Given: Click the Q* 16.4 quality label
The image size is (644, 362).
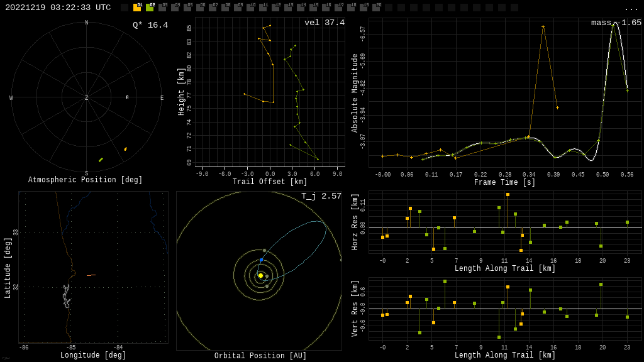Looking at the screenshot, I should (x=150, y=25).
